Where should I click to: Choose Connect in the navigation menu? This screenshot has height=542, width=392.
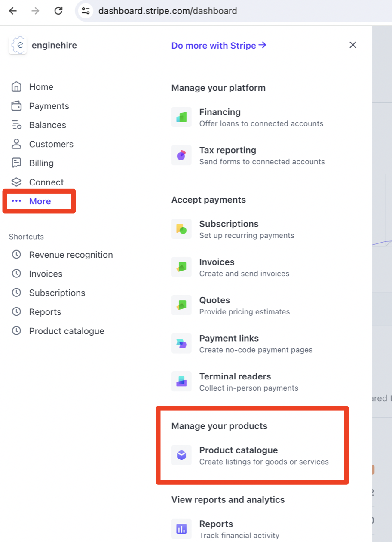coord(46,182)
